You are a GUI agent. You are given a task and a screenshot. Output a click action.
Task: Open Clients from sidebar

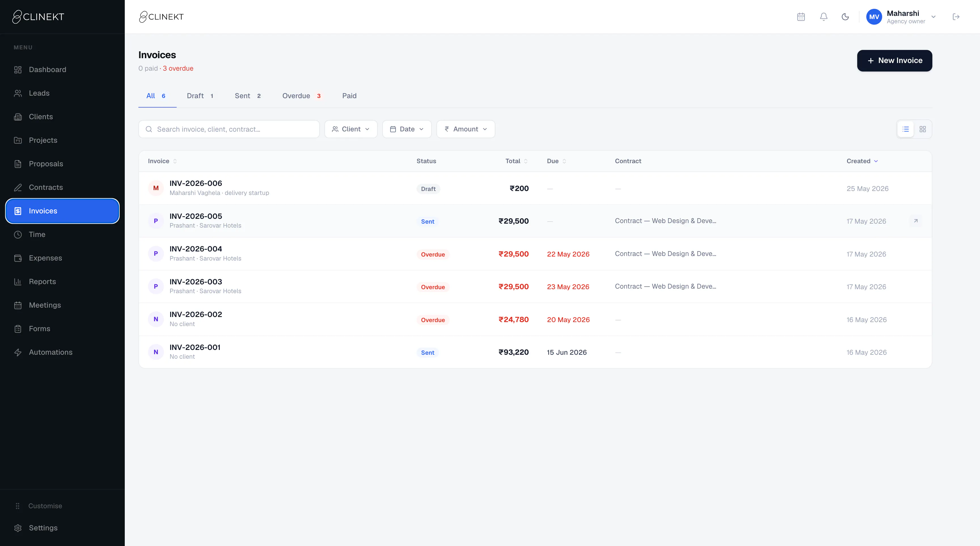(x=62, y=117)
